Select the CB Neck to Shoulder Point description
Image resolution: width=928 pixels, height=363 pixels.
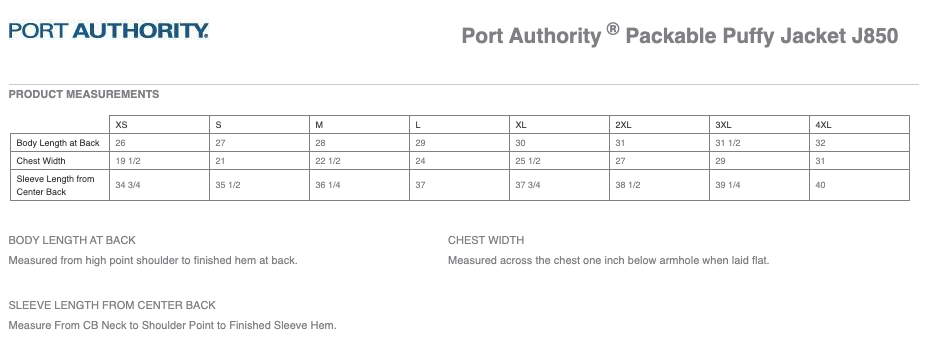172,325
